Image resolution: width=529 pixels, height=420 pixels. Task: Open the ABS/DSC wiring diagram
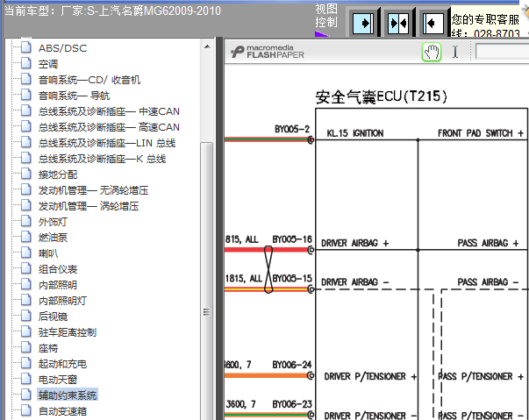click(x=63, y=48)
